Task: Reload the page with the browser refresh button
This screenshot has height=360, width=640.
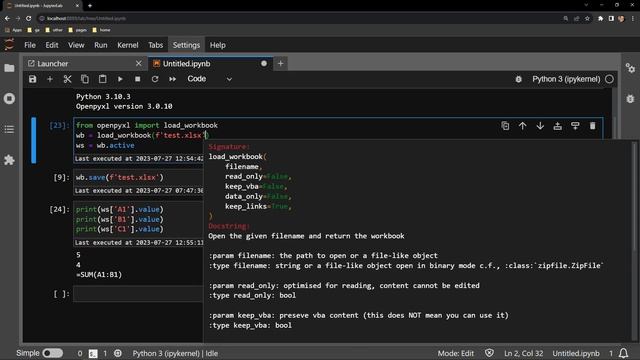Action: click(29, 18)
